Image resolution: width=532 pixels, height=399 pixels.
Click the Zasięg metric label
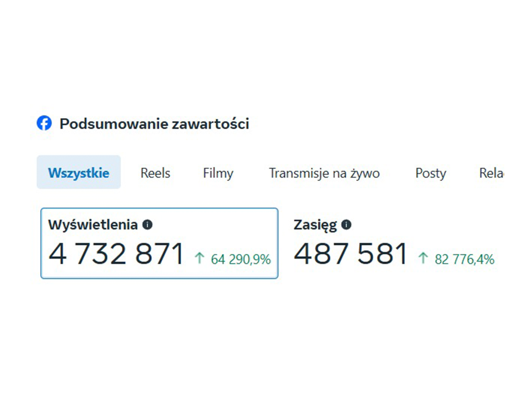point(315,225)
